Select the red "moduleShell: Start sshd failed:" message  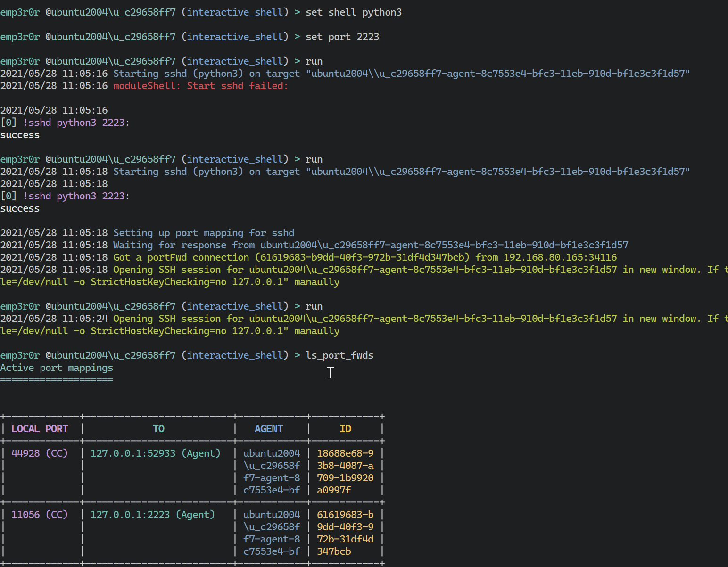coord(200,86)
